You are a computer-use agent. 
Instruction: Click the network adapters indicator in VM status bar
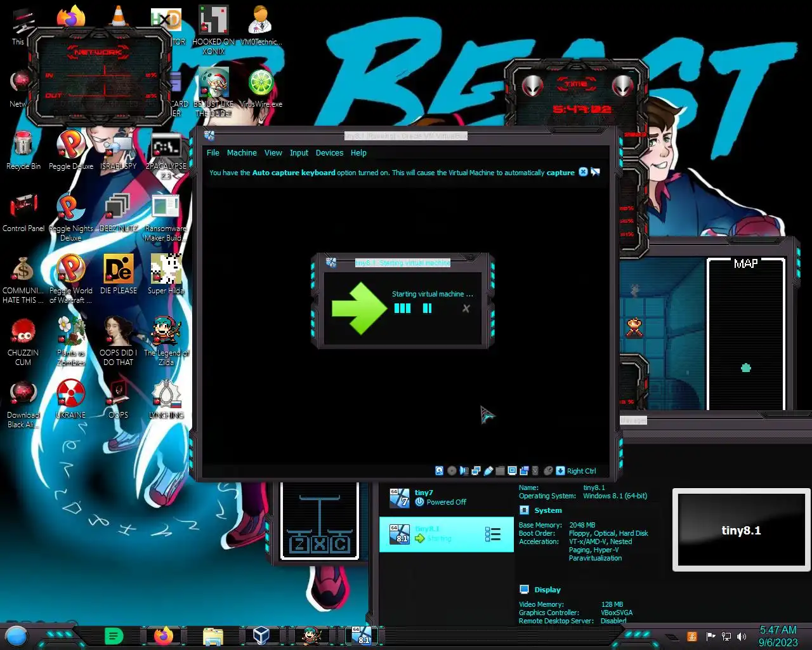(476, 470)
